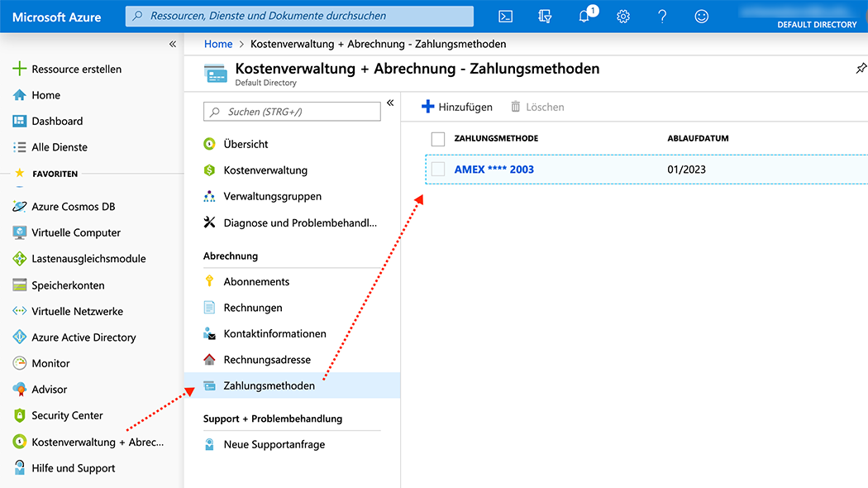Click the Dashboard icon in sidebar
Screen dimensions: 868x488
coord(19,121)
